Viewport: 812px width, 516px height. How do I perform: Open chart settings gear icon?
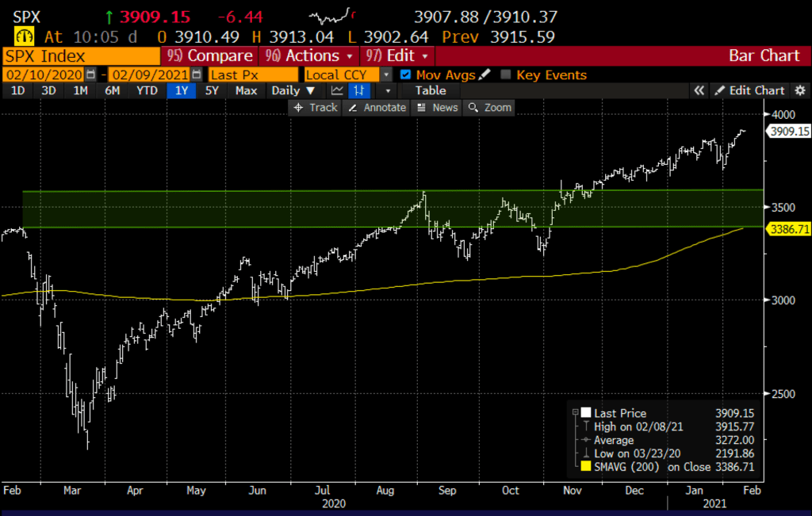pos(799,90)
